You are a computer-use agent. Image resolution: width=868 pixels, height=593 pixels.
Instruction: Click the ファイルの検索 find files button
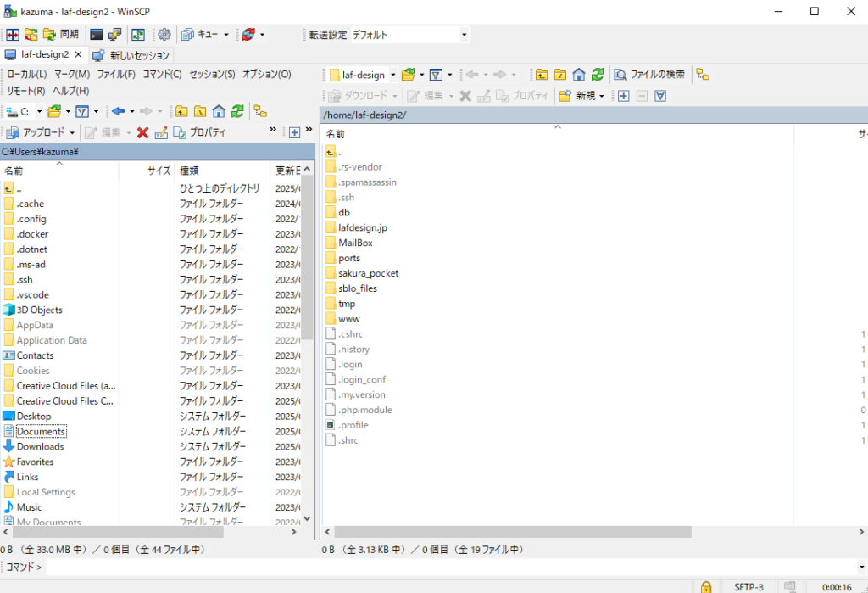[x=650, y=75]
